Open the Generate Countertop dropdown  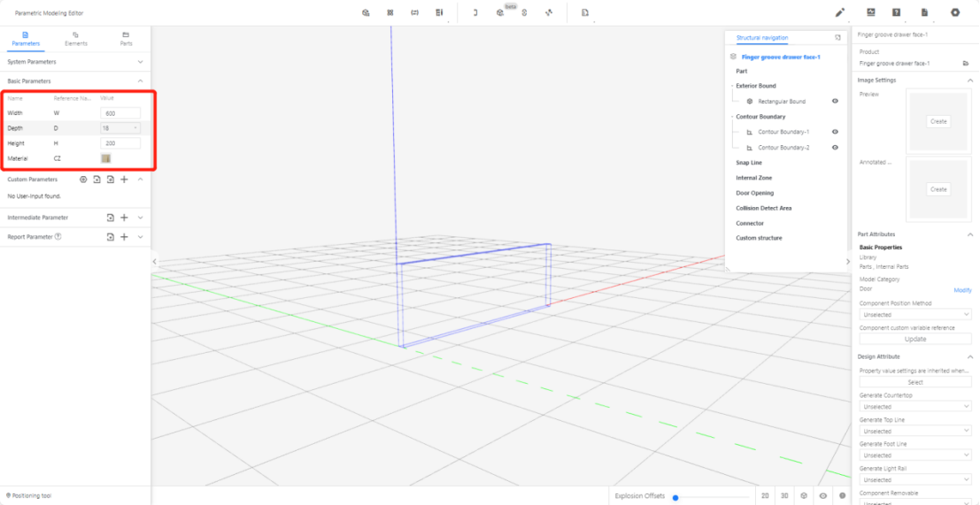915,407
